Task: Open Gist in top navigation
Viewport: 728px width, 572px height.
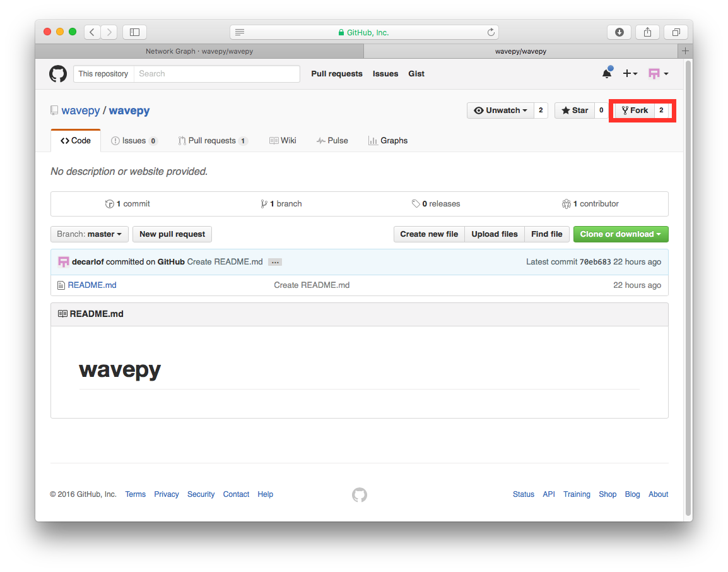Action: coord(416,73)
